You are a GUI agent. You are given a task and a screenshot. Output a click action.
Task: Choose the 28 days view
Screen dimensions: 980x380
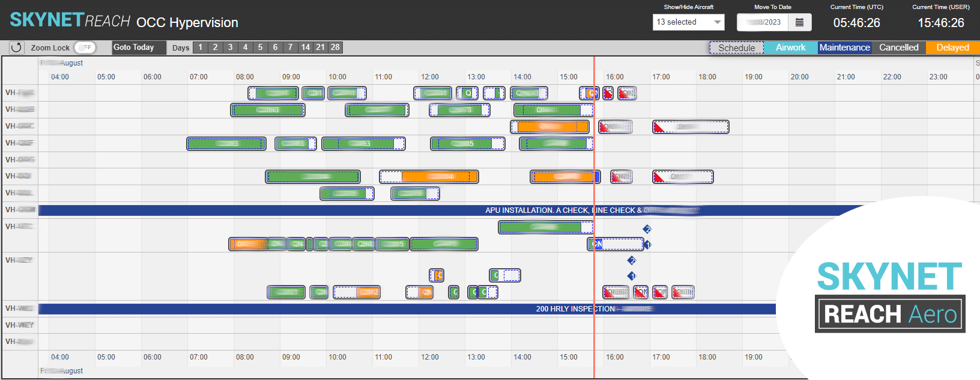[335, 47]
